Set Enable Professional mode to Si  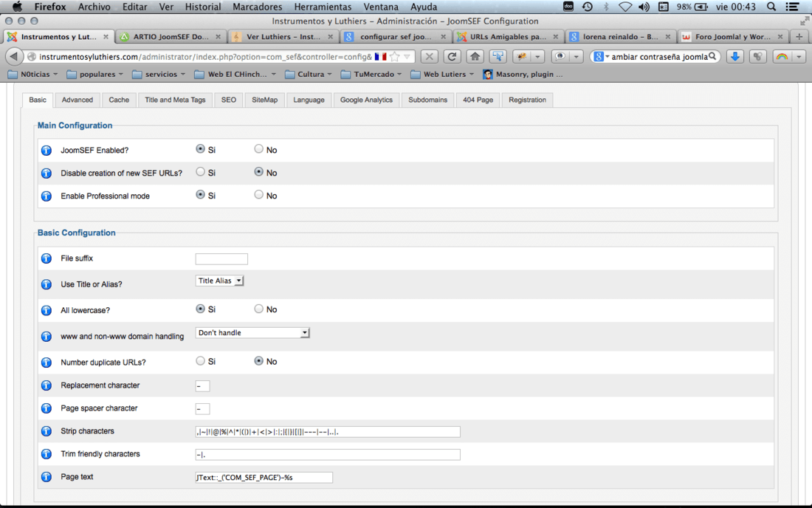[200, 195]
